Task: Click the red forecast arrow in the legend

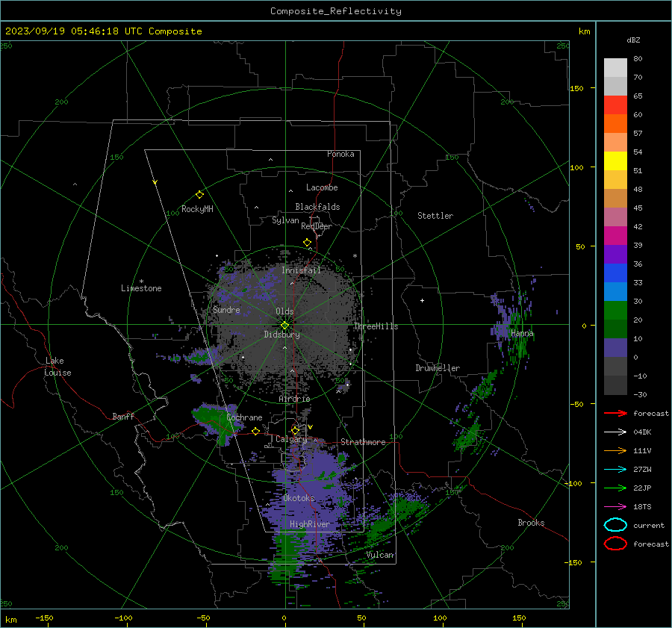Action: coord(615,413)
